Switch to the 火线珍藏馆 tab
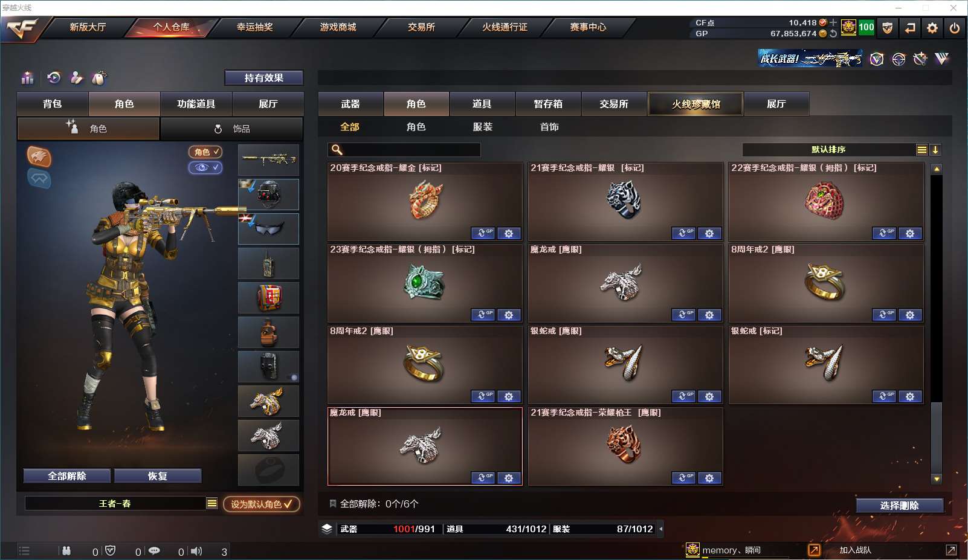Viewport: 968px width, 560px height. coord(695,104)
